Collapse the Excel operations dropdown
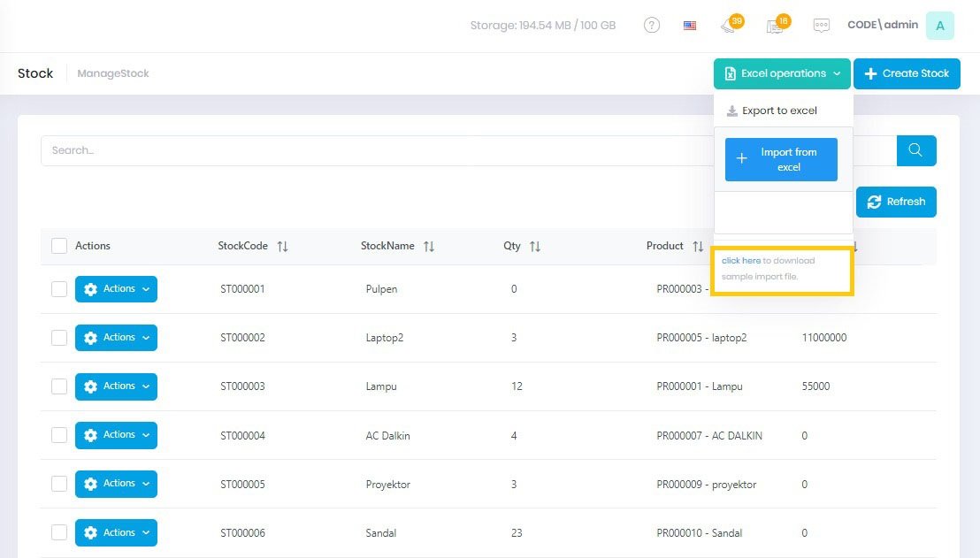 click(x=781, y=73)
